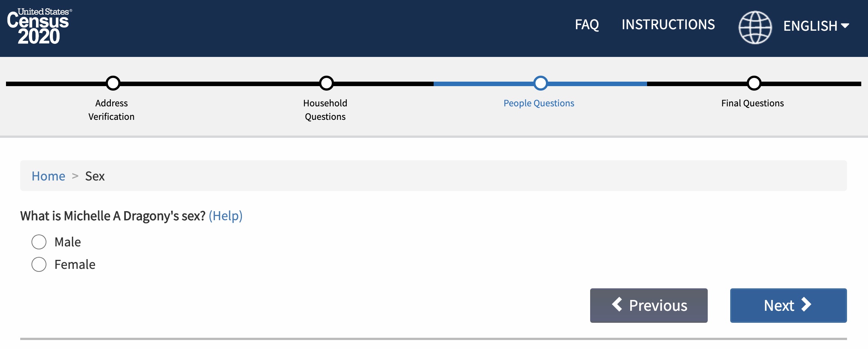Click the Address Verification progress circle
The width and height of the screenshot is (868, 349).
pyautogui.click(x=113, y=83)
